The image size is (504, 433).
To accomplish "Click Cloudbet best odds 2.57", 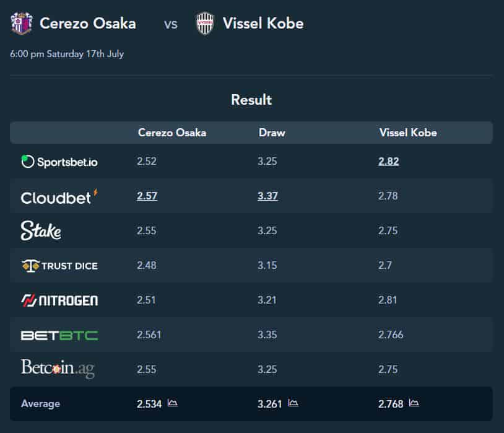I will [147, 196].
